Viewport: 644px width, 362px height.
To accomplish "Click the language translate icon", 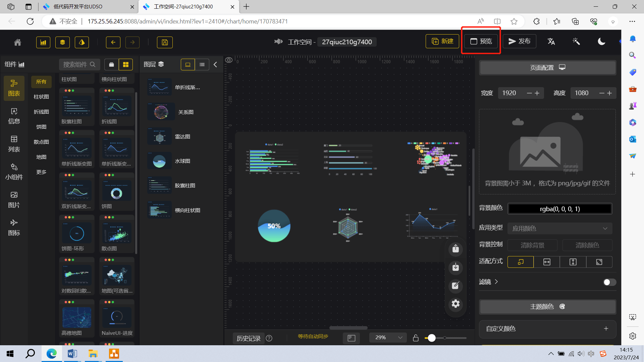I will pos(551,41).
